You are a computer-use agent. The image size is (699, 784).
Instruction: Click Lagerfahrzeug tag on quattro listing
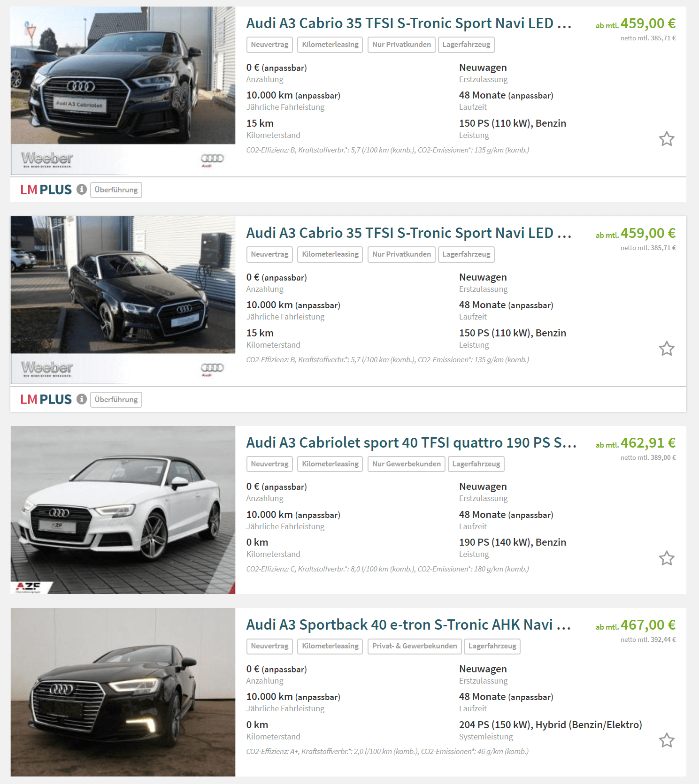tap(476, 464)
